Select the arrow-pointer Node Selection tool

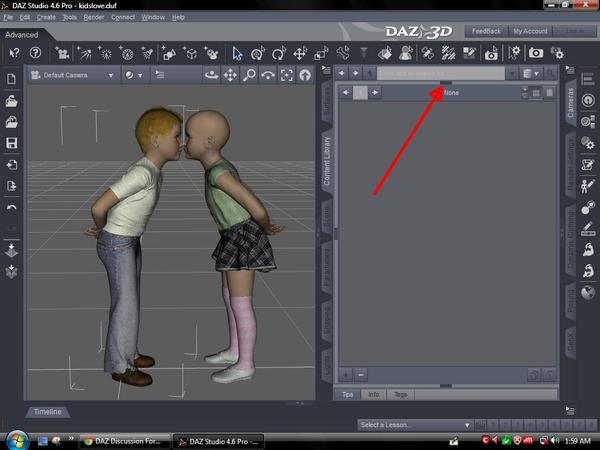tap(238, 53)
